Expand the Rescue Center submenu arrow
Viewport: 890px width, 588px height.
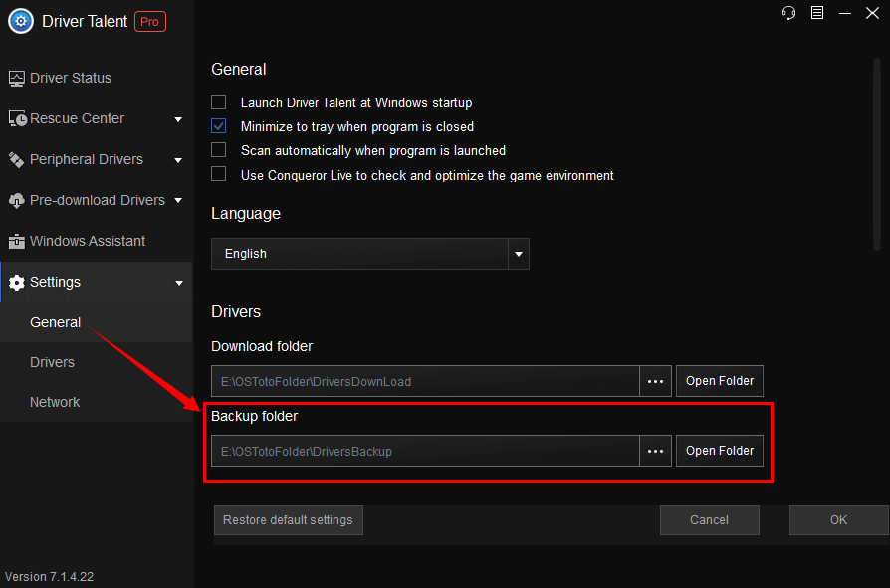point(178,119)
